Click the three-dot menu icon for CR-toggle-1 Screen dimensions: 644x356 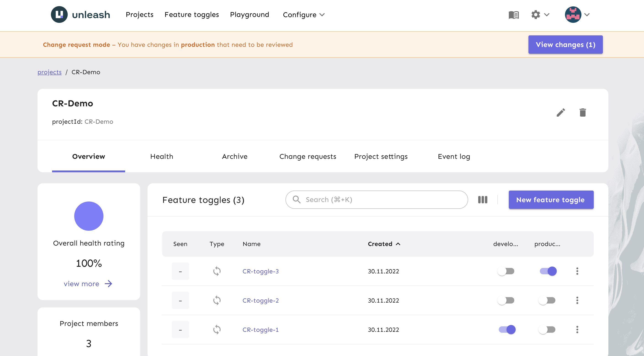[x=577, y=330]
